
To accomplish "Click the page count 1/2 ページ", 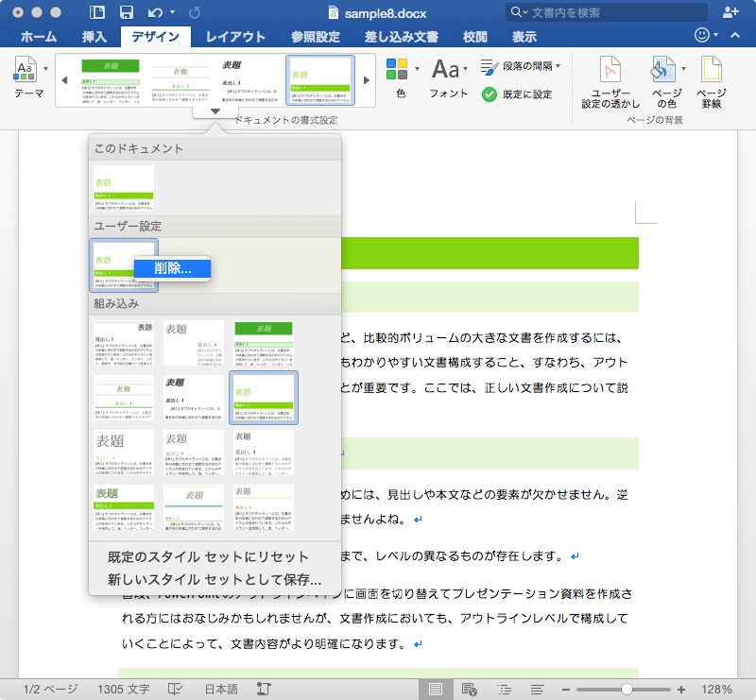I will (51, 690).
